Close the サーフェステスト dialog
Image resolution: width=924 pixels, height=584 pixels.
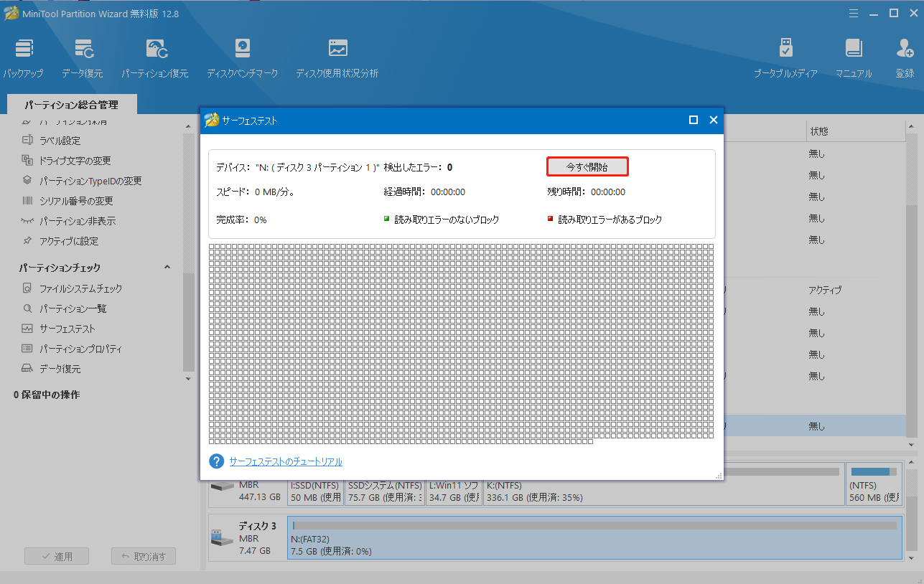click(x=714, y=120)
